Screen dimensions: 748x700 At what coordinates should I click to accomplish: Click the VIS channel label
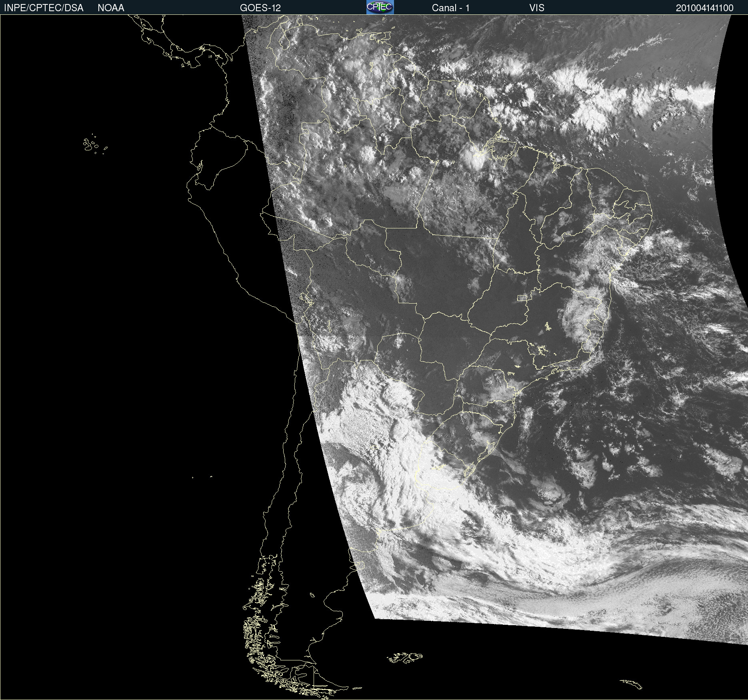pos(537,8)
